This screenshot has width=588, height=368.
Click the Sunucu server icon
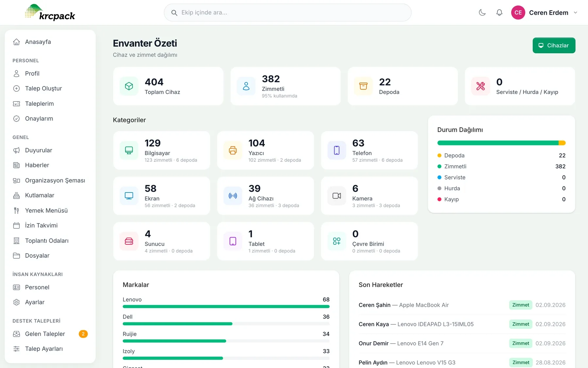coord(129,241)
